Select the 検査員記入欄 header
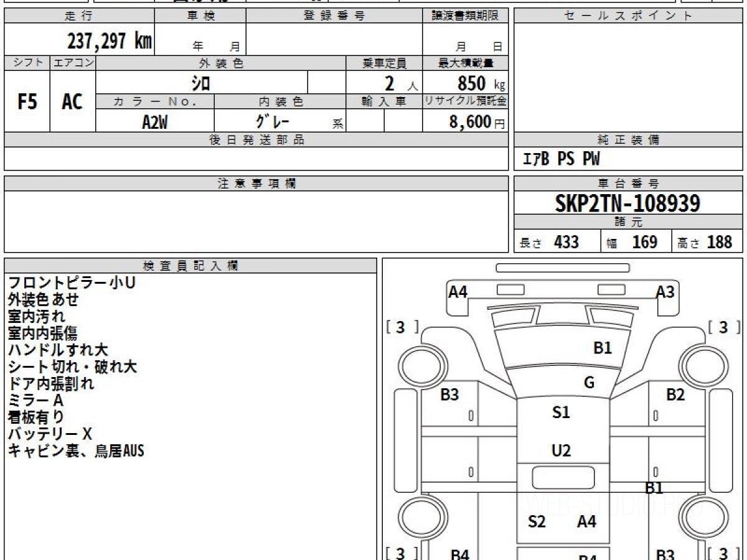 pos(190,266)
